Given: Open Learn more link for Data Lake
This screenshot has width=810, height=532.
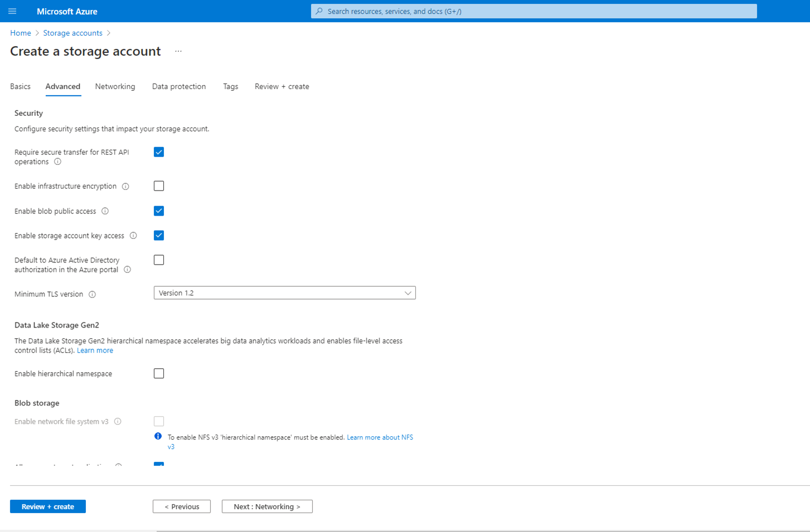Looking at the screenshot, I should [95, 350].
